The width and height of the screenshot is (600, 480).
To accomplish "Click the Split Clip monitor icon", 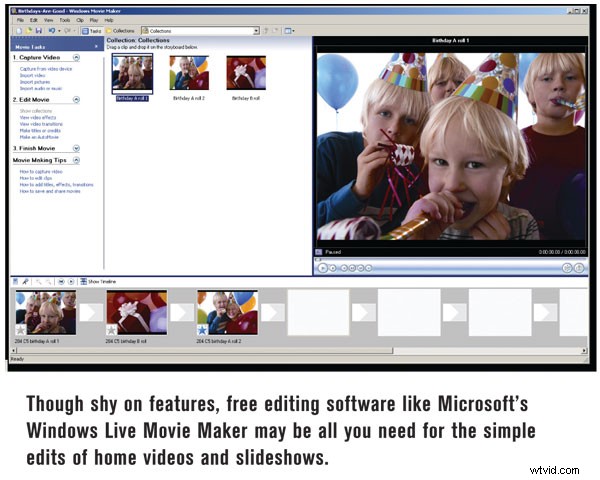I will 567,268.
